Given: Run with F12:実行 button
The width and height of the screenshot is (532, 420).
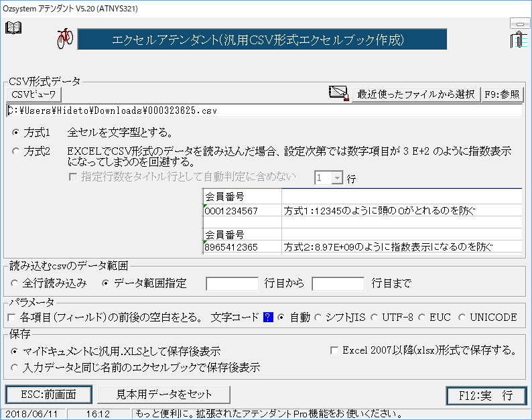Looking at the screenshot, I should 486,396.
